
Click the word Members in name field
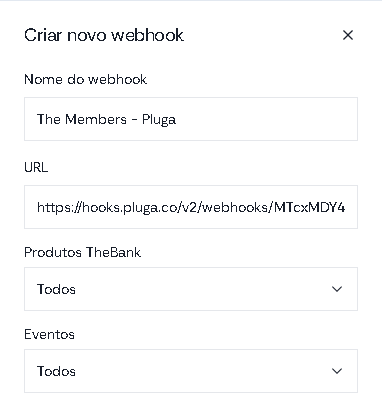[96, 119]
